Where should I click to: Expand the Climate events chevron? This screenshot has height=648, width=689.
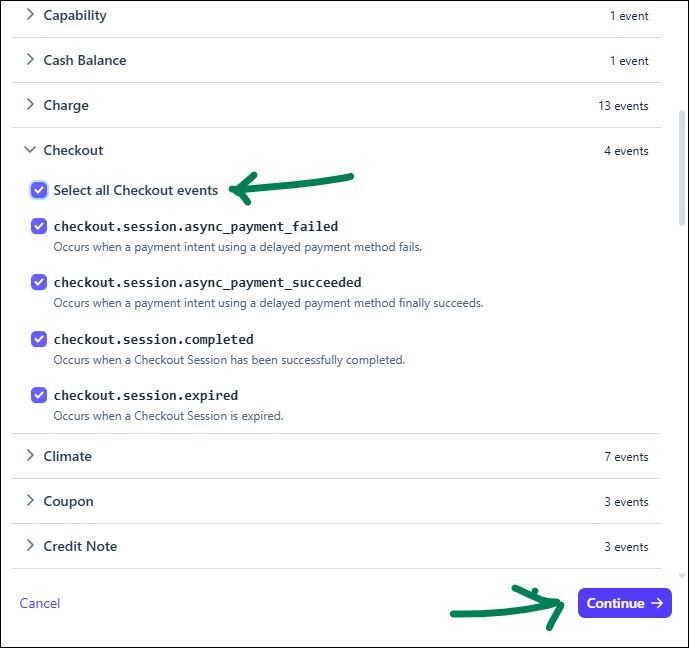coord(30,456)
